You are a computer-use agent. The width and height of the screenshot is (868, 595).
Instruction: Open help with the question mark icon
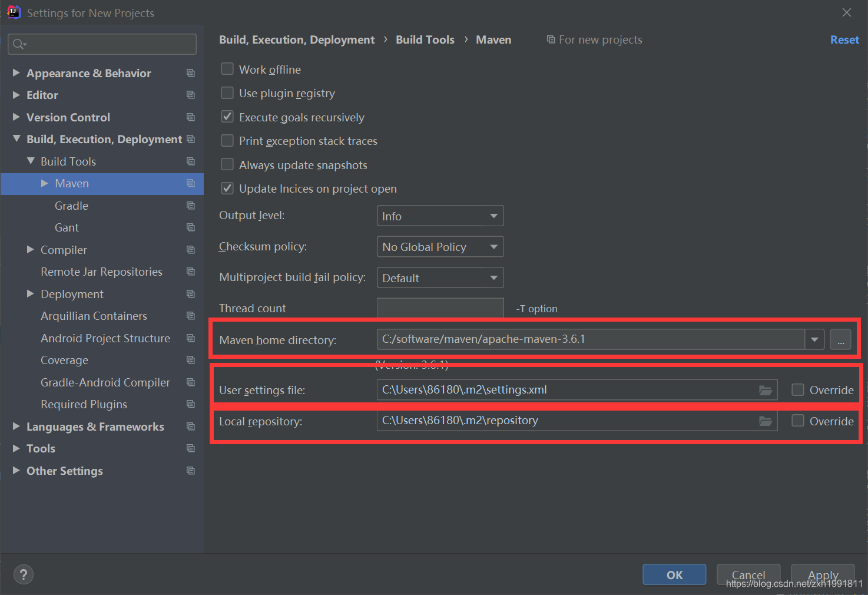24,574
